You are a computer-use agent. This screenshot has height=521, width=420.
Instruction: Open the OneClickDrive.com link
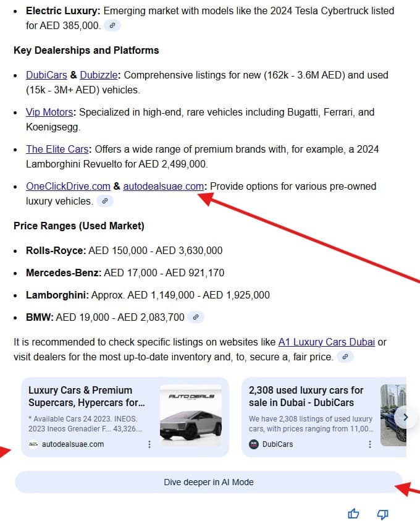pyautogui.click(x=68, y=187)
